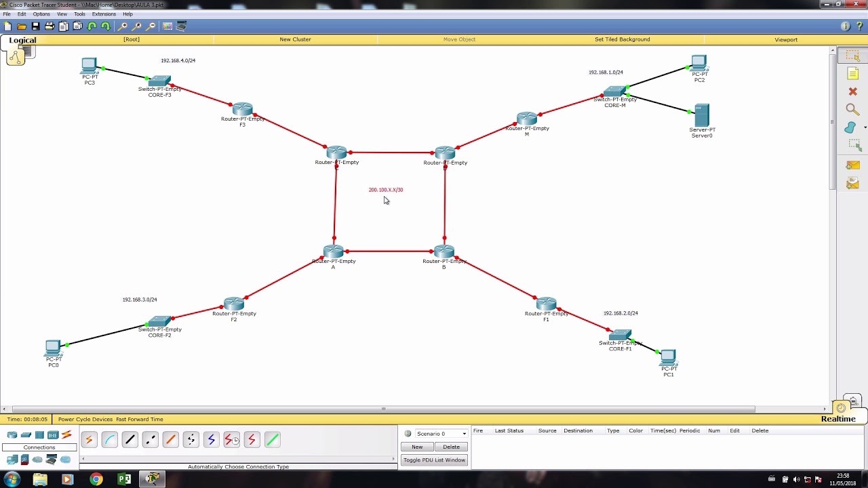This screenshot has width=868, height=488.
Task: Select the green Octal cable
Action: 272,440
